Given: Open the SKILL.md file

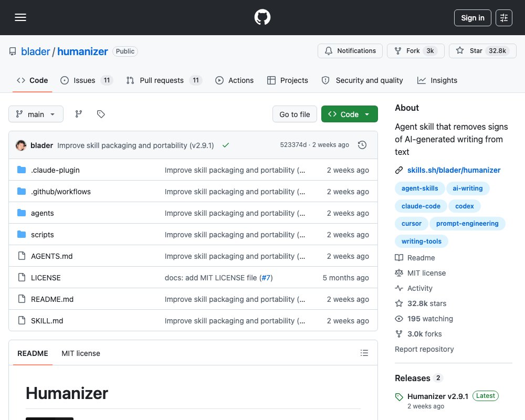Looking at the screenshot, I should (47, 321).
